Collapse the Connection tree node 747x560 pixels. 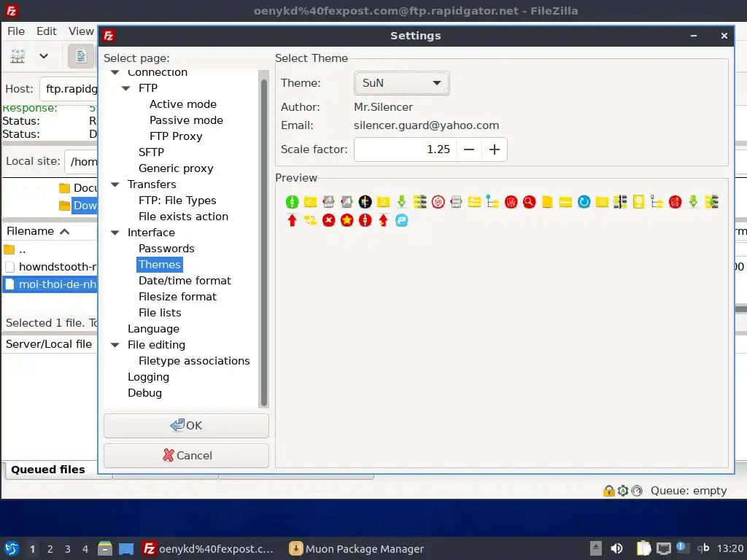pos(115,72)
